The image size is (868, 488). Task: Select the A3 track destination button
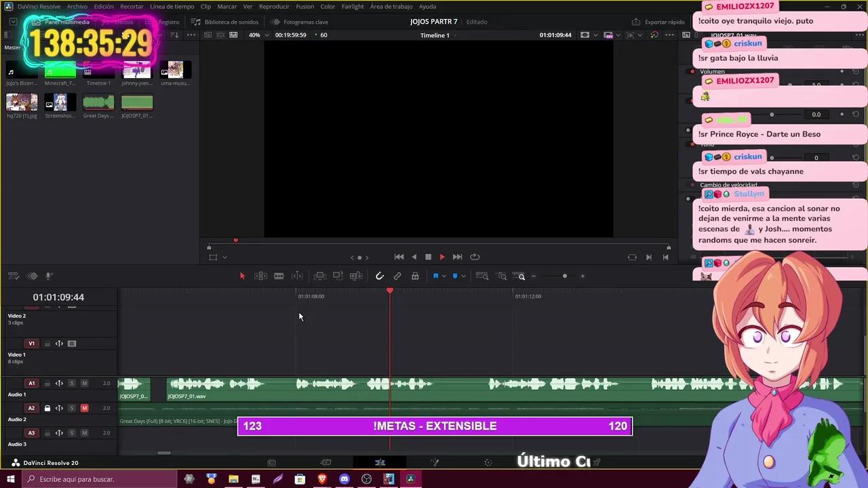(31, 432)
